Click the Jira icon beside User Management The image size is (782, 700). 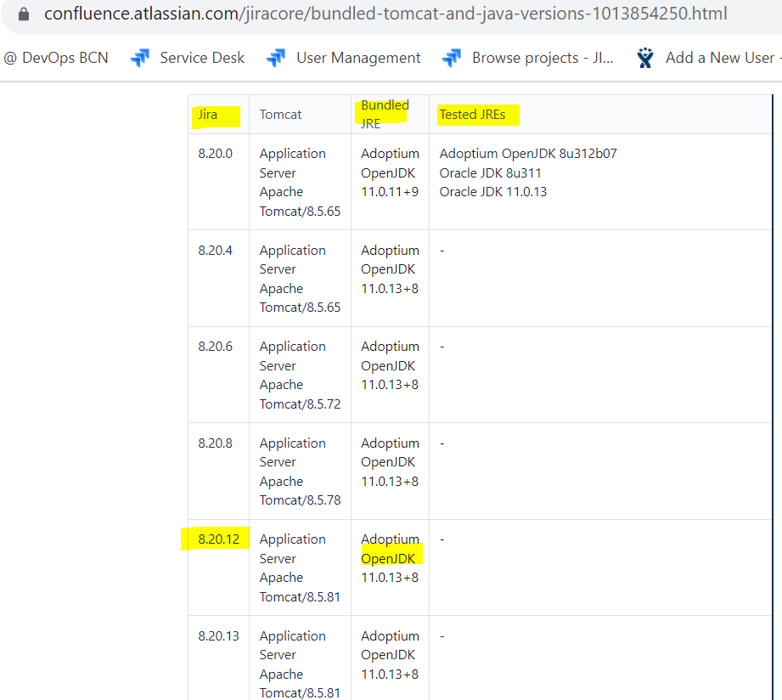[276, 58]
